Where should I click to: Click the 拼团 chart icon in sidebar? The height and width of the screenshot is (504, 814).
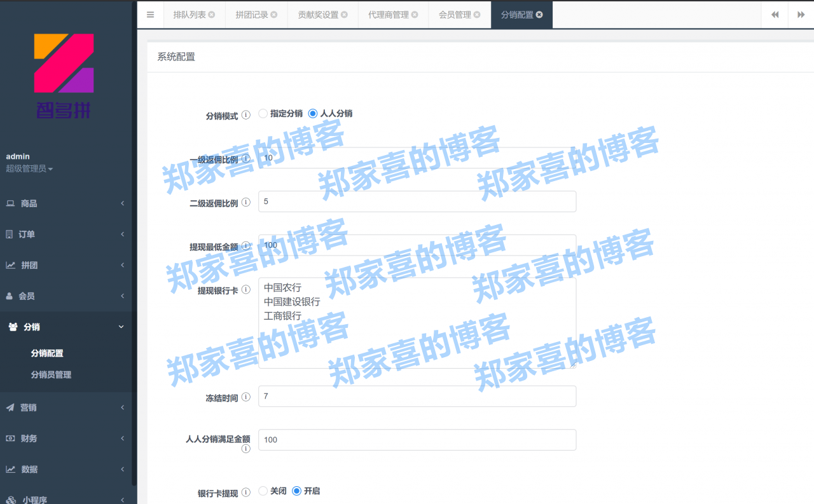(11, 265)
